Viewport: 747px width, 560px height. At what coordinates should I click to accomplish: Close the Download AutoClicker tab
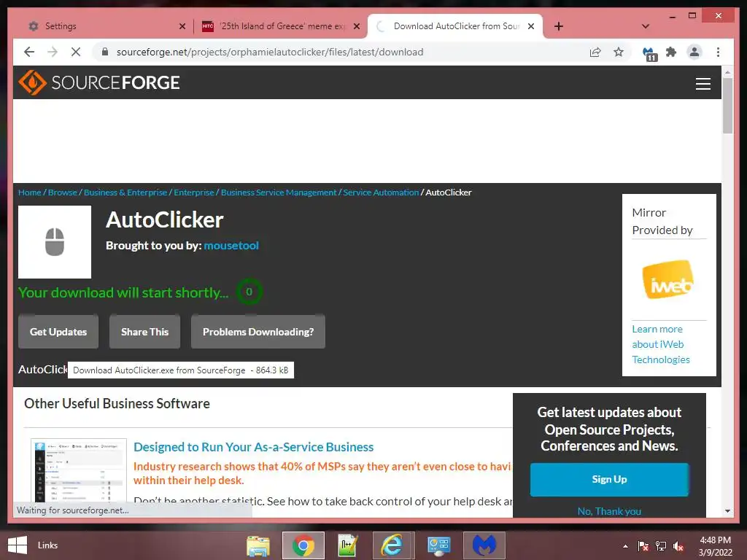coord(531,26)
